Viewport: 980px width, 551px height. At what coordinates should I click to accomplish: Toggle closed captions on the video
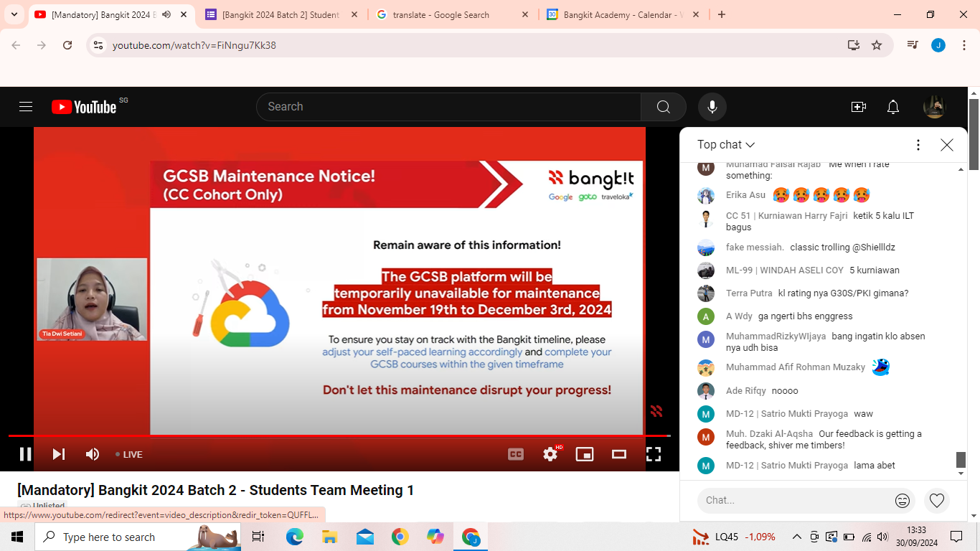coord(516,454)
